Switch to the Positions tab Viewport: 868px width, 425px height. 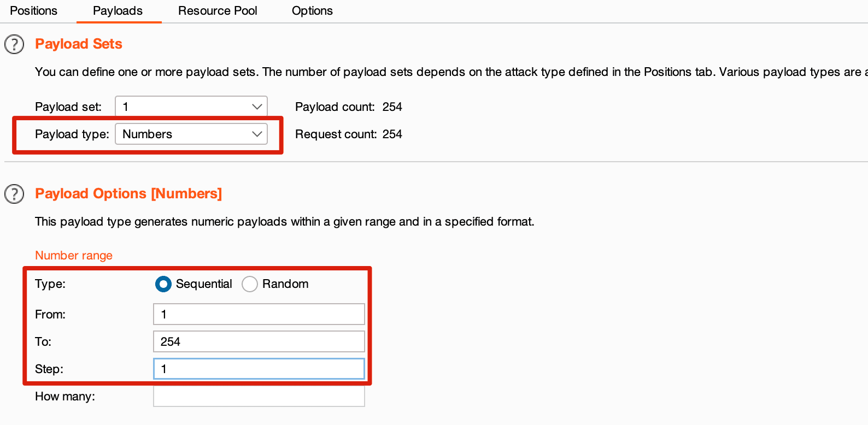pos(33,11)
